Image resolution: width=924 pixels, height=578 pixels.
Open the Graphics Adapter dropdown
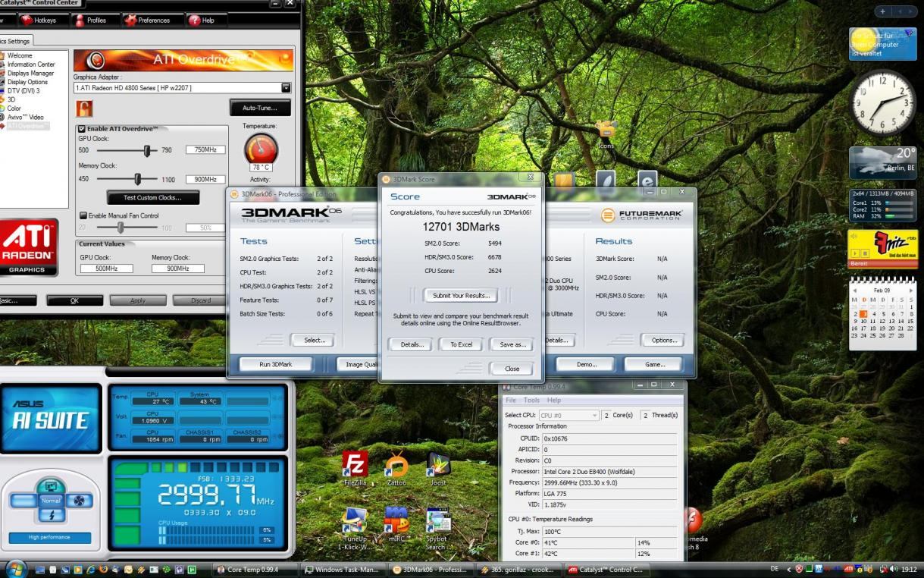[x=287, y=87]
